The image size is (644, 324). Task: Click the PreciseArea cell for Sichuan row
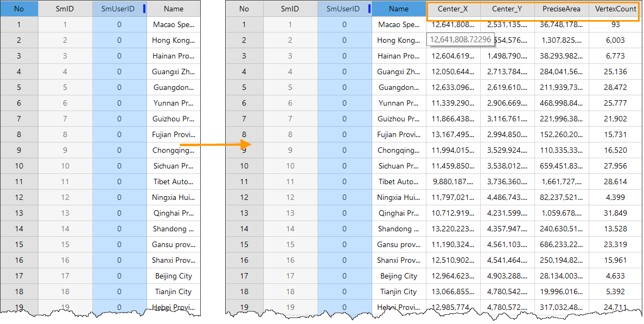tap(562, 166)
